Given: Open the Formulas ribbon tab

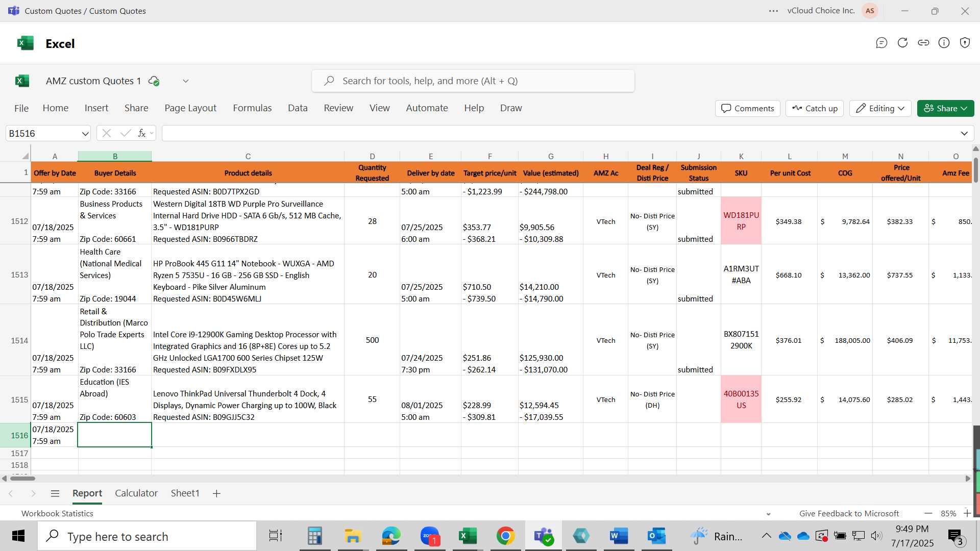Looking at the screenshot, I should point(252,108).
